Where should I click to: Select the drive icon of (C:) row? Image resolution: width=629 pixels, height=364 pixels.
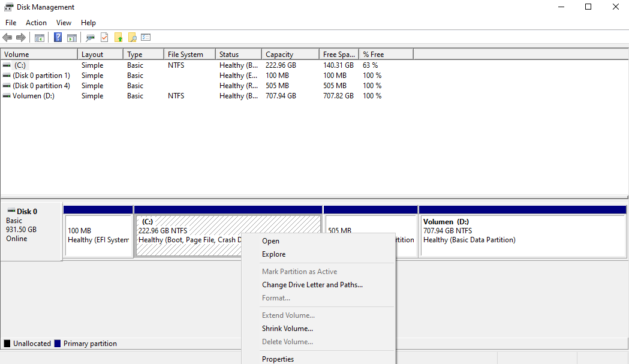pos(7,65)
